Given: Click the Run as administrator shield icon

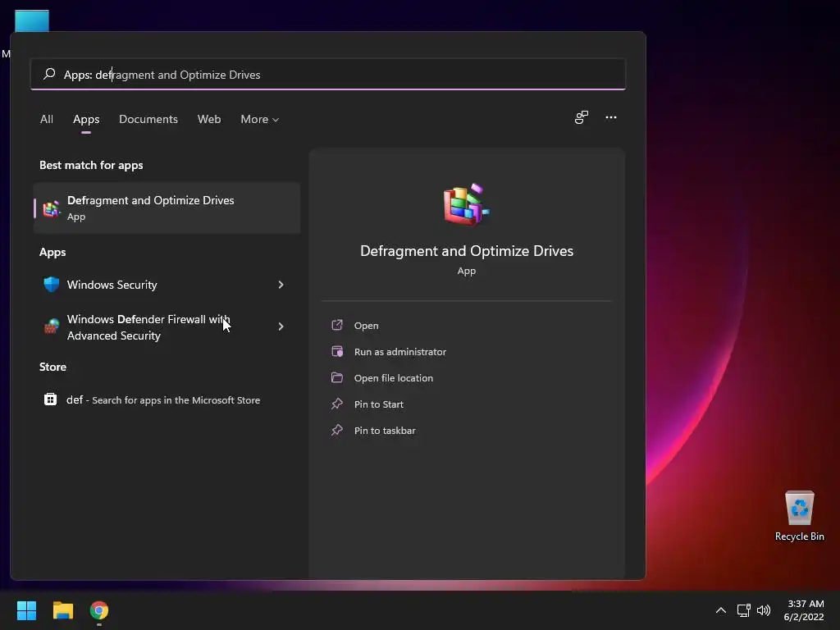Looking at the screenshot, I should [x=337, y=351].
